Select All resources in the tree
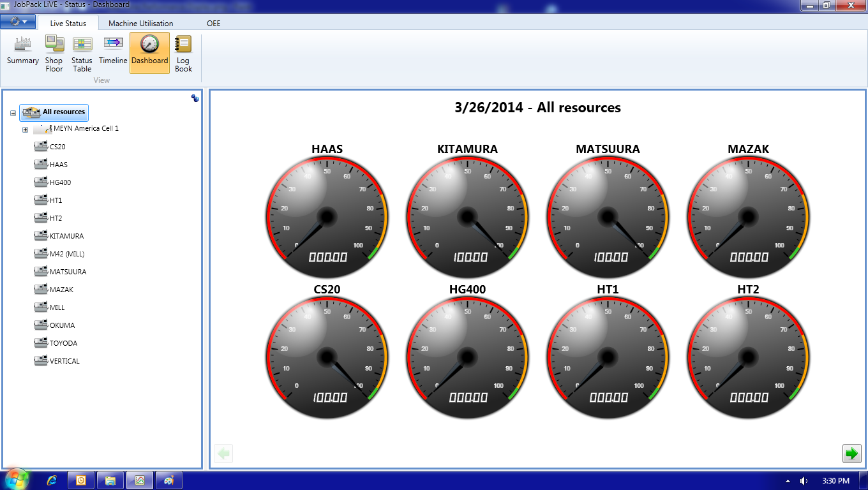This screenshot has width=868, height=495. (x=54, y=112)
